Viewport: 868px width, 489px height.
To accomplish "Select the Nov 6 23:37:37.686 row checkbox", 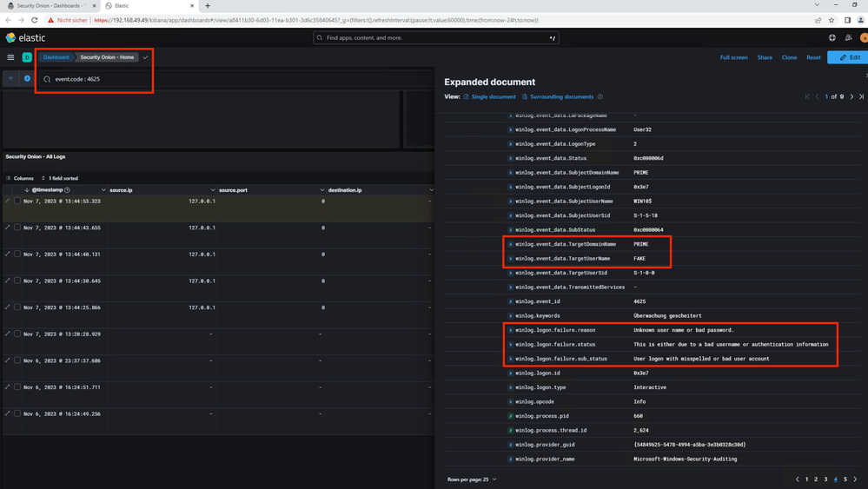I will pyautogui.click(x=17, y=360).
